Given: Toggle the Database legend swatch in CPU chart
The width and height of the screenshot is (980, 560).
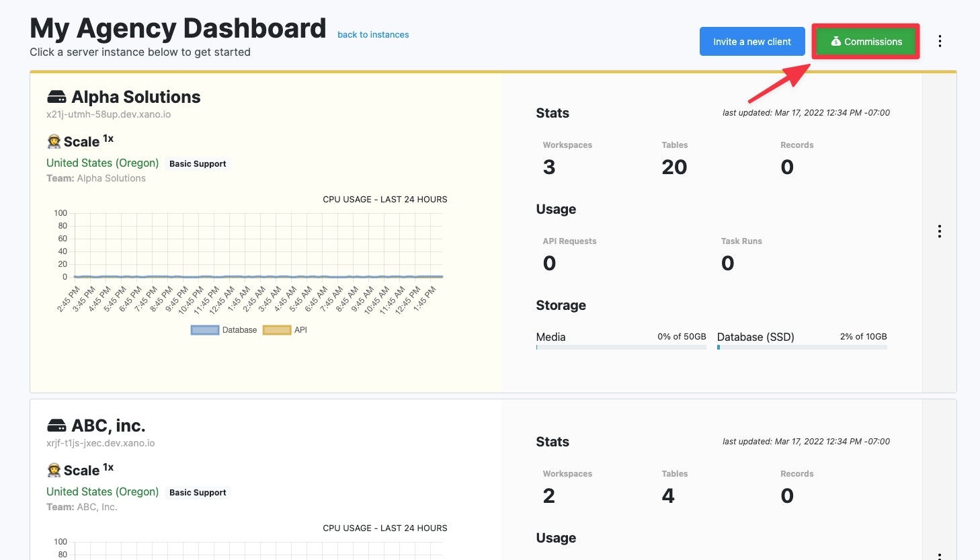Looking at the screenshot, I should [205, 330].
